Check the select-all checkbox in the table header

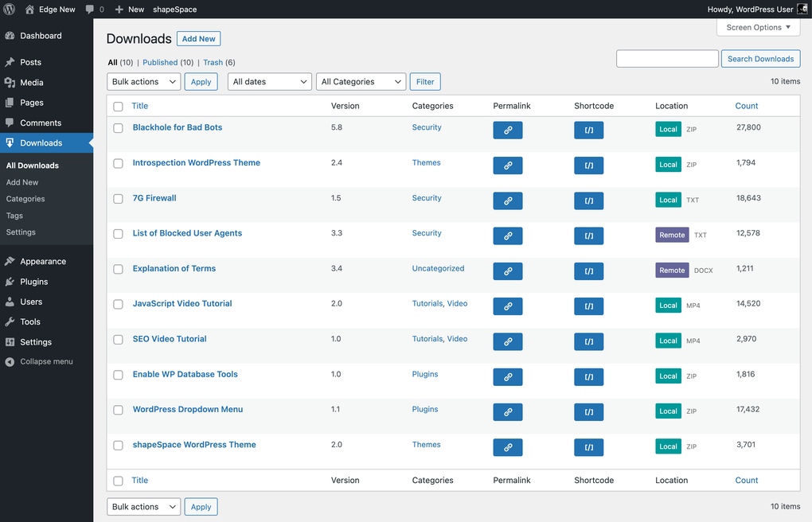click(118, 106)
